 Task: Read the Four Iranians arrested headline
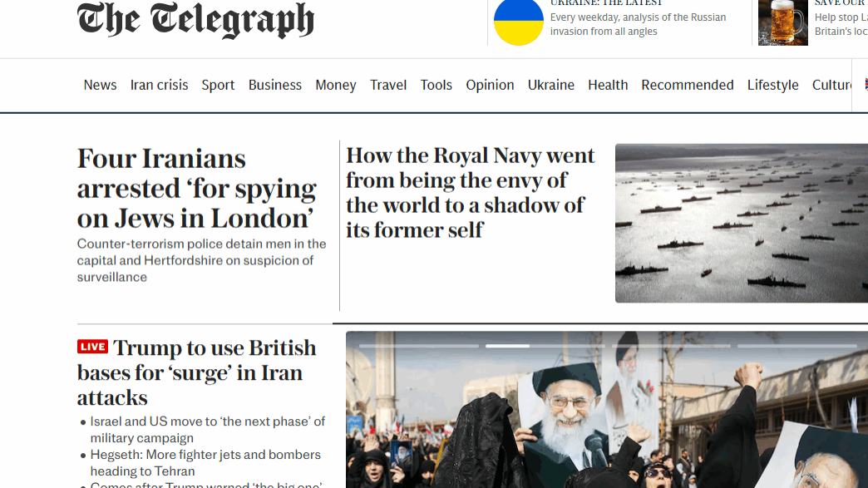click(x=197, y=188)
